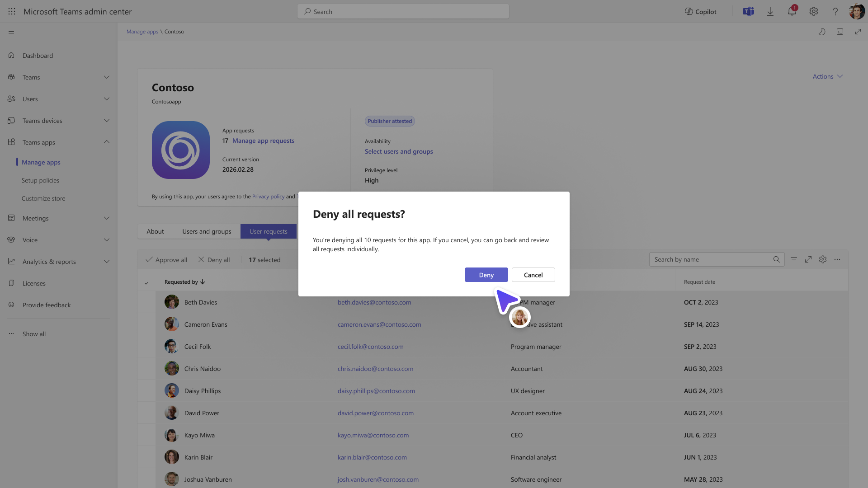Select the User requests tab

(x=269, y=231)
